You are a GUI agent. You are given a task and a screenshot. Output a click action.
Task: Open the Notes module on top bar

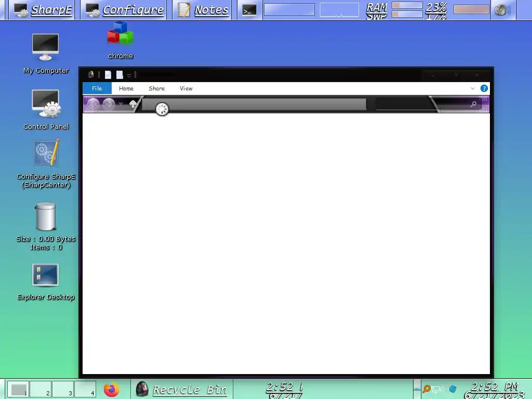[x=203, y=10]
